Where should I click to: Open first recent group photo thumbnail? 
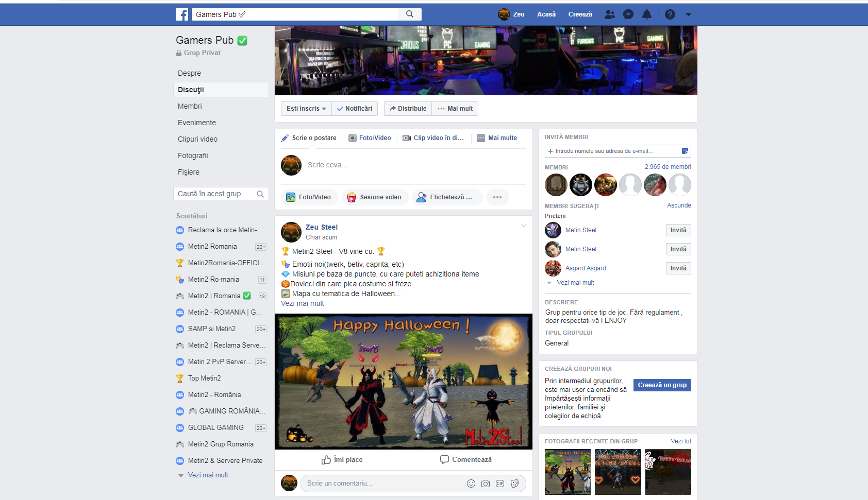(x=567, y=472)
